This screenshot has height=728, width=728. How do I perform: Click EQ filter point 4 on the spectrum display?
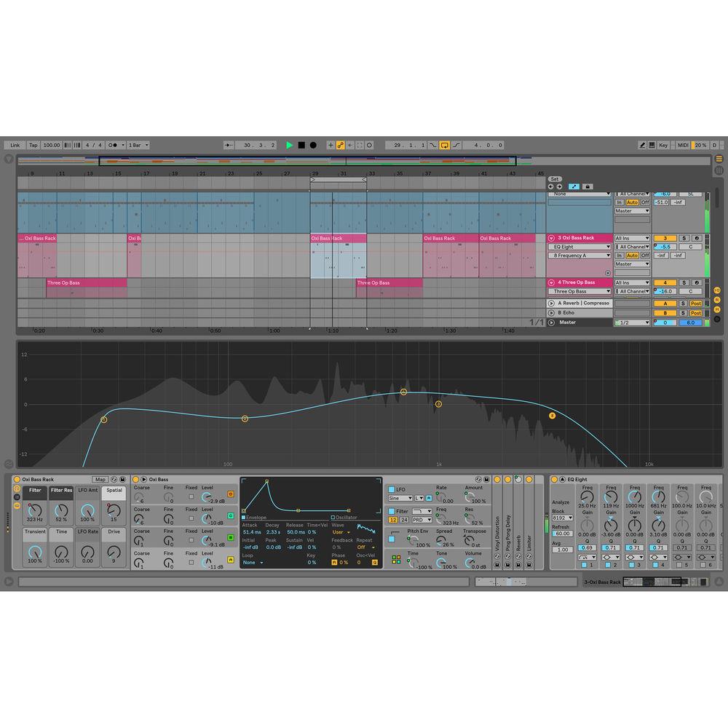click(x=403, y=392)
